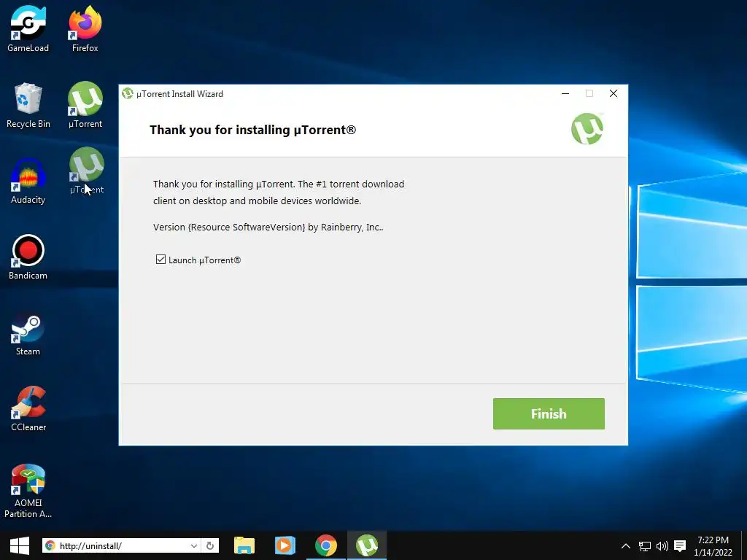
Task: Click the Show Desktop sliver at the taskbar edge
Action: pyautogui.click(x=744, y=545)
